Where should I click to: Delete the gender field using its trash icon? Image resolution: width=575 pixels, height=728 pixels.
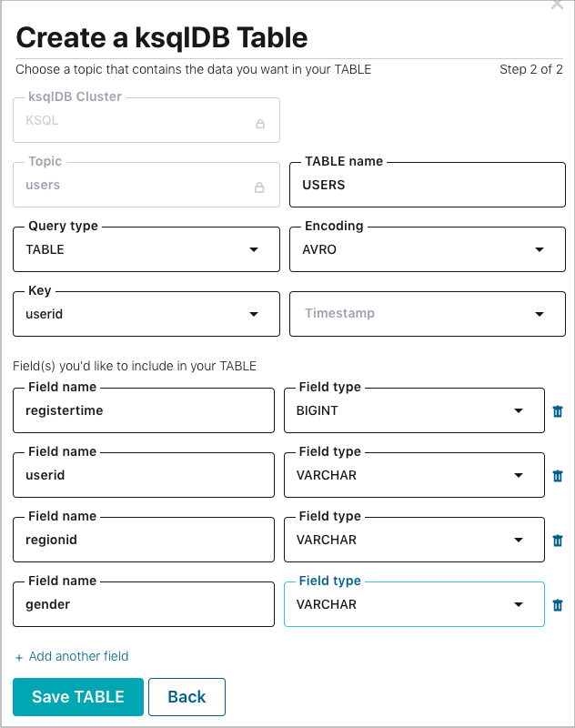pyautogui.click(x=557, y=604)
